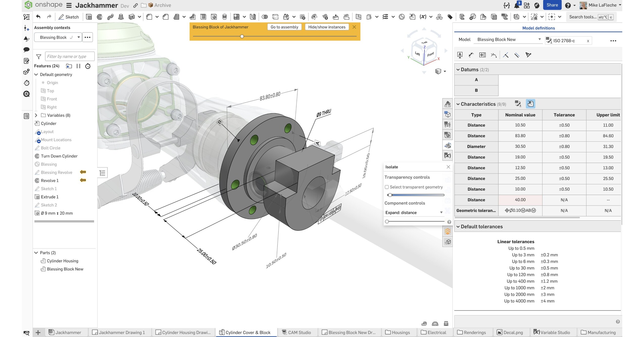This screenshot has height=337, width=644.
Task: Close the Isolate panel
Action: 448,167
